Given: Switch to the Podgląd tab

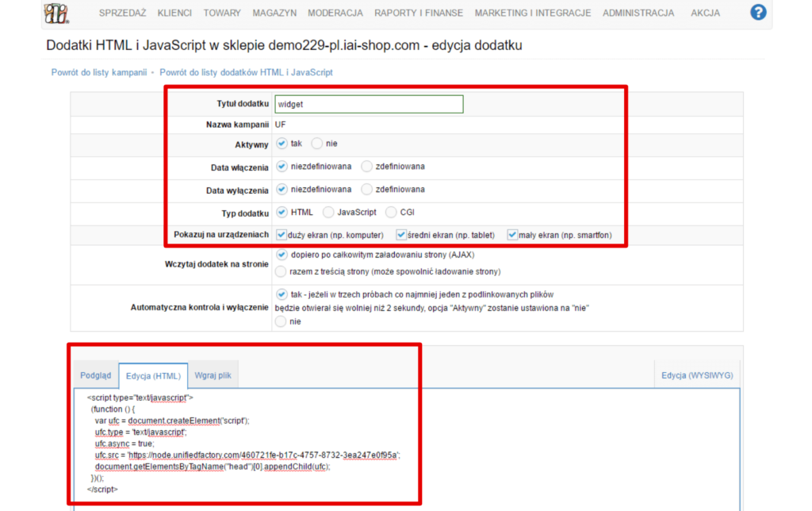Looking at the screenshot, I should pyautogui.click(x=96, y=375).
